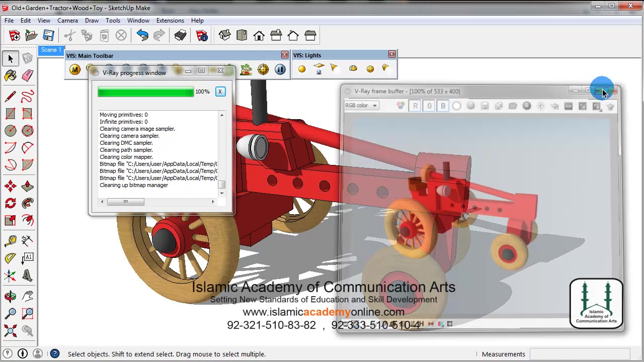The width and height of the screenshot is (644, 362).
Task: Switch to Iso view
Action: pos(224,35)
